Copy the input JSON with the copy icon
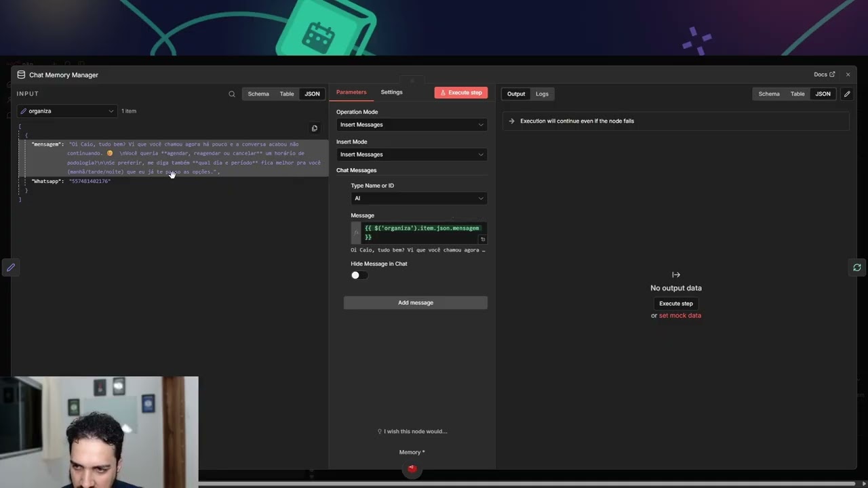Image resolution: width=868 pixels, height=488 pixels. tap(315, 128)
